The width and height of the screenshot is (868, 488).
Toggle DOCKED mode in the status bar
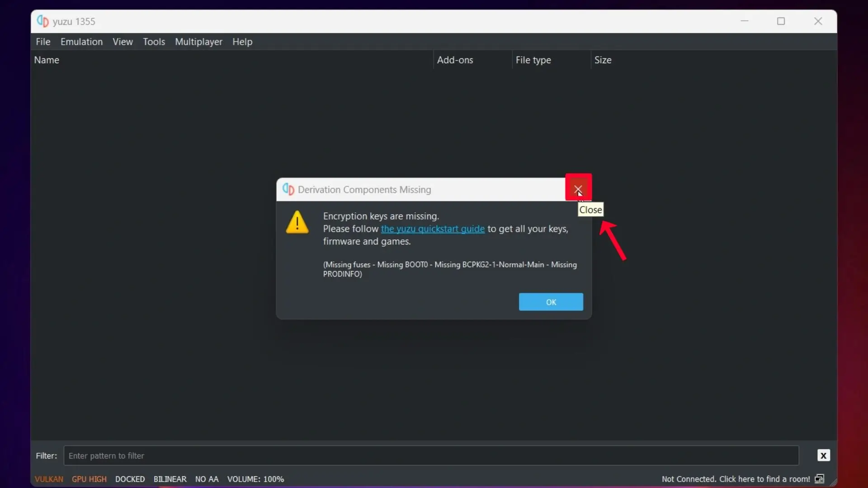[130, 479]
